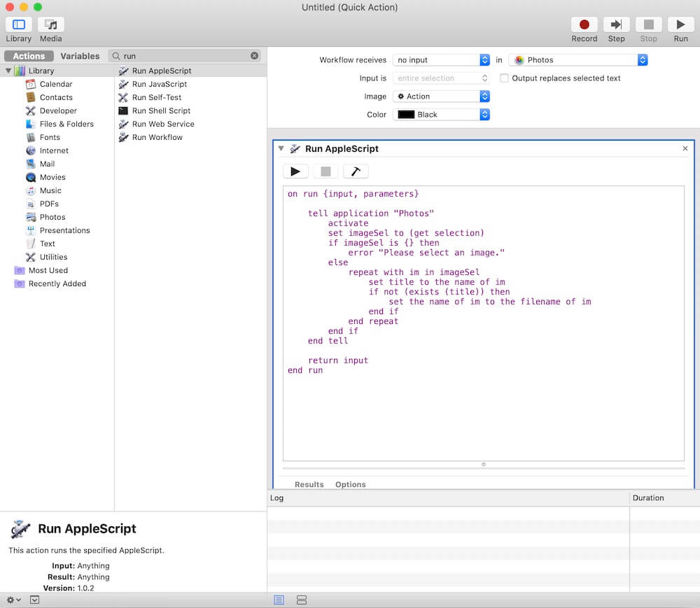700x608 pixels.
Task: Remove the Run AppleScript action
Action: (x=685, y=148)
